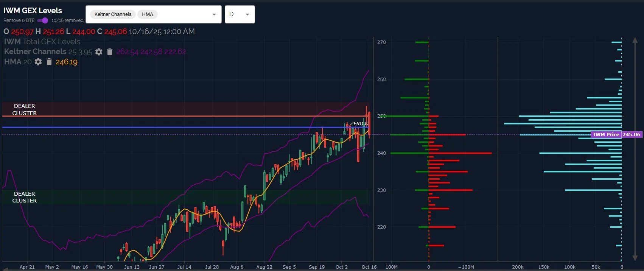
Task: Select the Keltner Channels chip
Action: point(113,14)
